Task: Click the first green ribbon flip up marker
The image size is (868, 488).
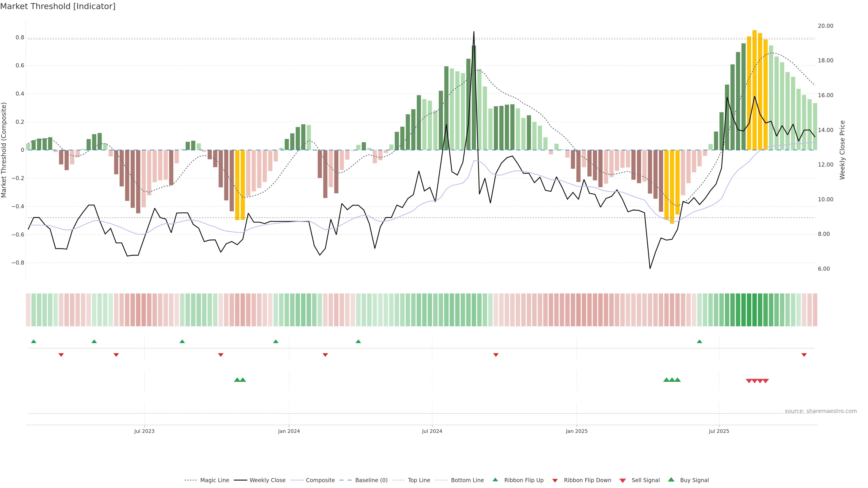Action: pos(33,342)
